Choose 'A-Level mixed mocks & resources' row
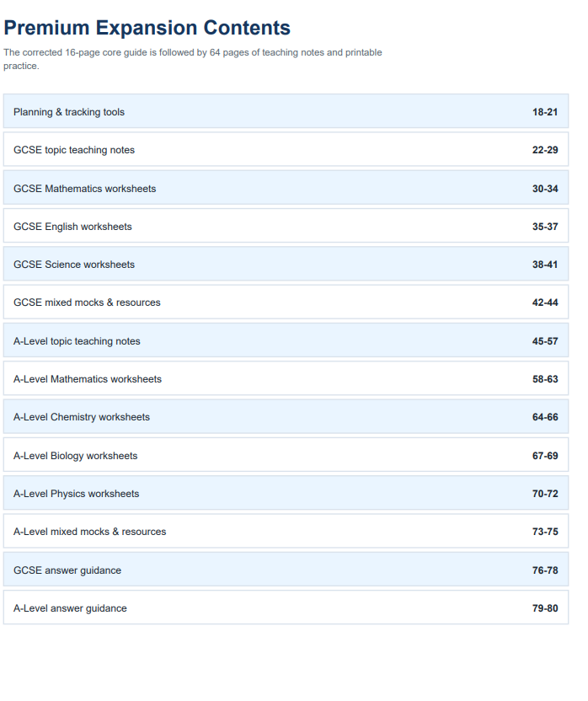 point(286,531)
